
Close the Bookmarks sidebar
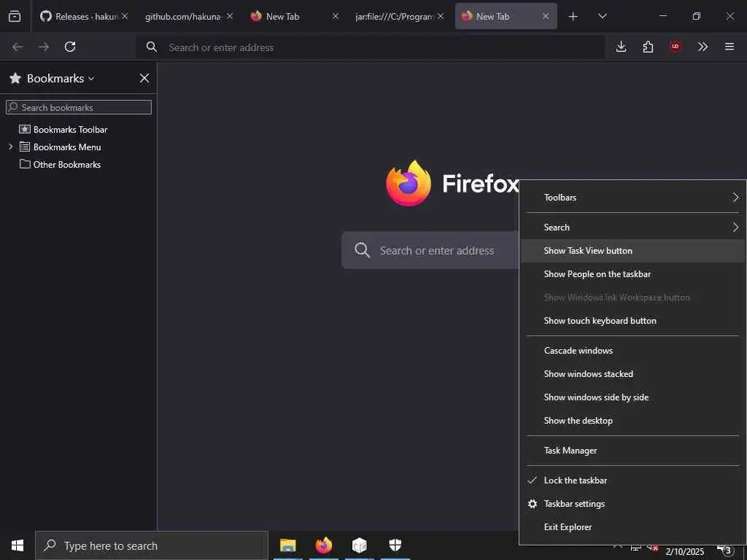click(x=144, y=78)
